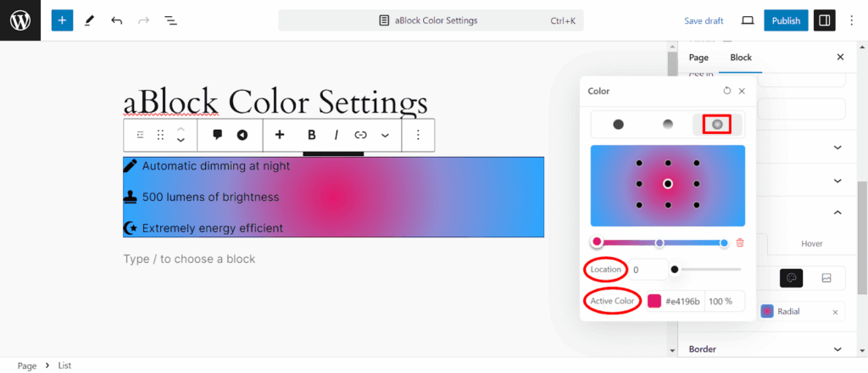Click the speech bubble icon in block toolbar
Image resolution: width=868 pixels, height=373 pixels.
(218, 135)
